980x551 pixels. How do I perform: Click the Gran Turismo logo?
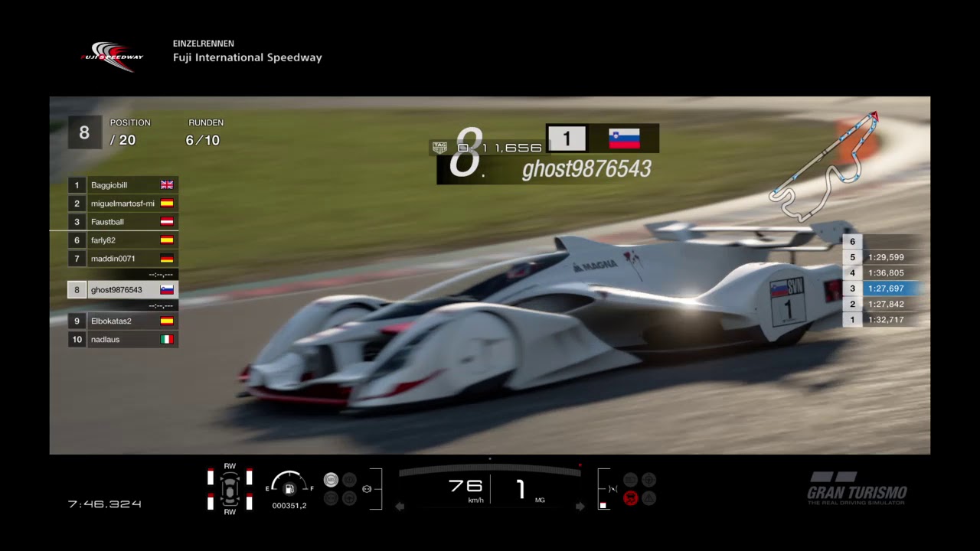(857, 487)
